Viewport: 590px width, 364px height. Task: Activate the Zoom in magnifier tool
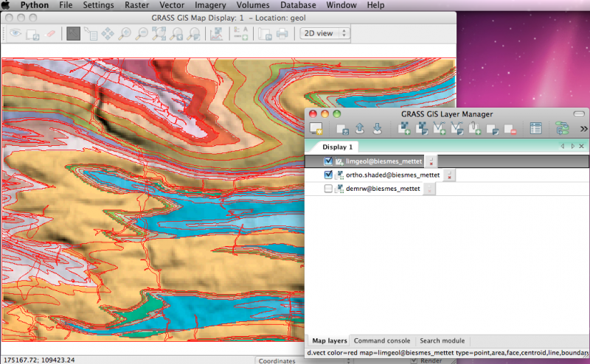(x=125, y=33)
